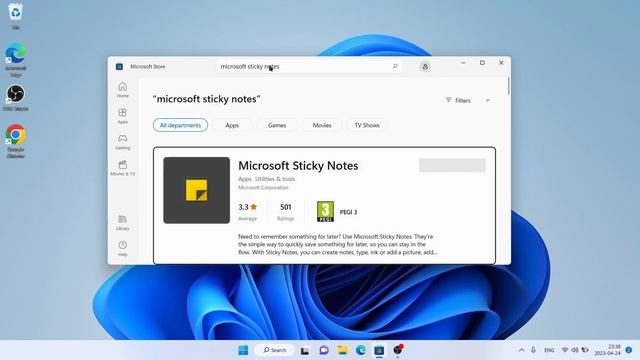Viewport: 640px width, 360px height.
Task: Click the Wi-Fi network tray icon
Action: pyautogui.click(x=565, y=350)
